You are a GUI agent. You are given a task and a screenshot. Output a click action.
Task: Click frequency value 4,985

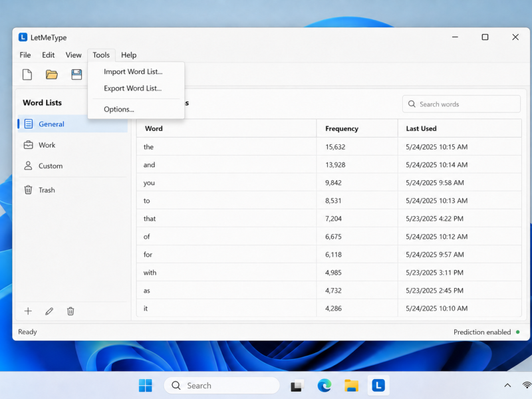click(x=333, y=273)
